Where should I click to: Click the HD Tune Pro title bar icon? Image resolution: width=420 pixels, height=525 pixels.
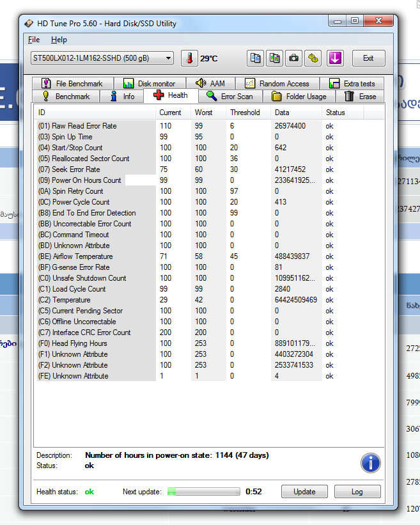pyautogui.click(x=29, y=24)
